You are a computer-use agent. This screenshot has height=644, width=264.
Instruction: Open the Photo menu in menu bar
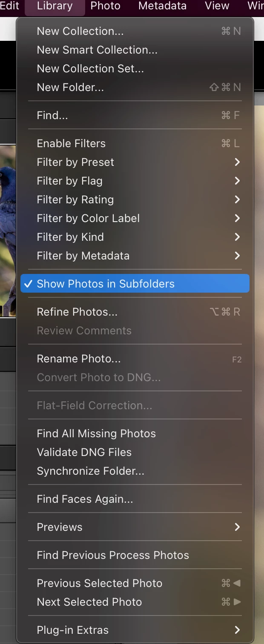[105, 6]
